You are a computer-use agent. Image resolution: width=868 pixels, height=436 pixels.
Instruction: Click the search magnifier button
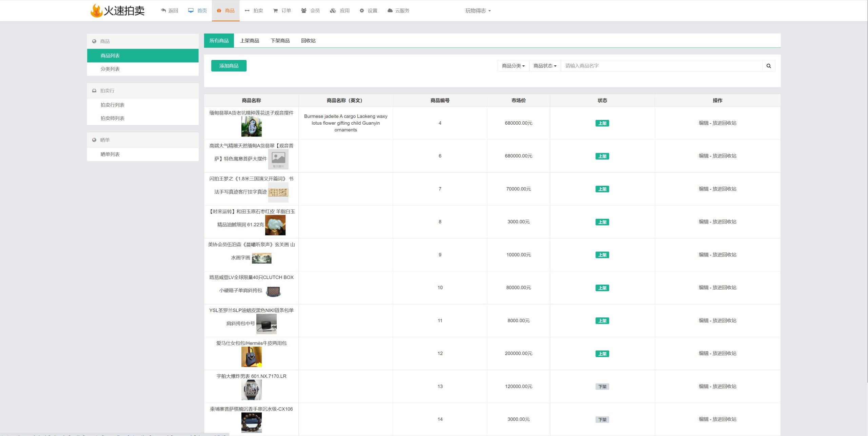pyautogui.click(x=770, y=66)
